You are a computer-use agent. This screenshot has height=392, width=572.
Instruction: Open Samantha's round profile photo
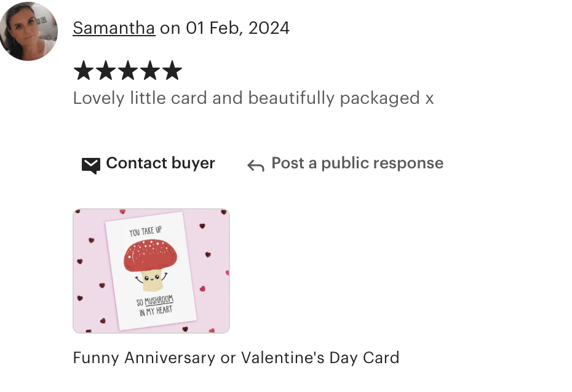coord(28,31)
